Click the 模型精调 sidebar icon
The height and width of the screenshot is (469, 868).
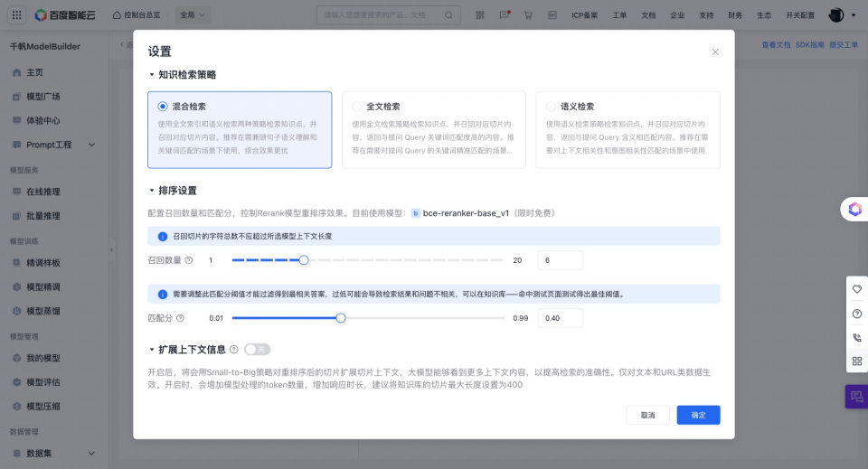tap(16, 287)
